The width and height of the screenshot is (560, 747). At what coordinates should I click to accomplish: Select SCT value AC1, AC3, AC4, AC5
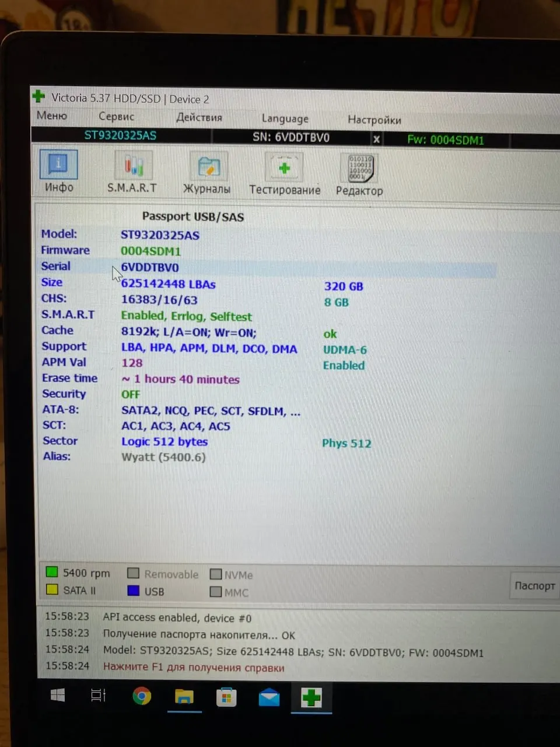pos(176,426)
